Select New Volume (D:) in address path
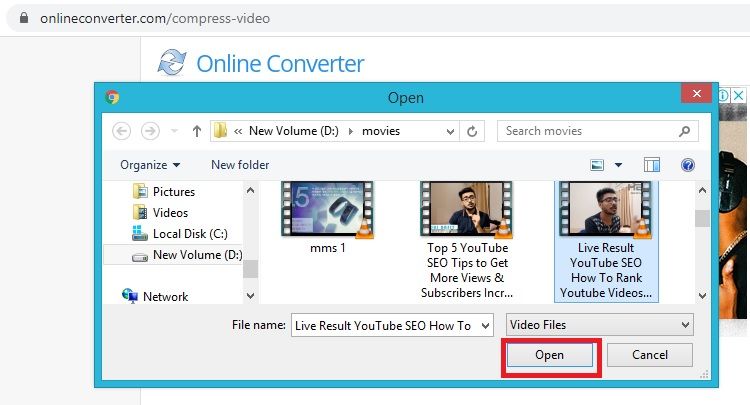 294,131
